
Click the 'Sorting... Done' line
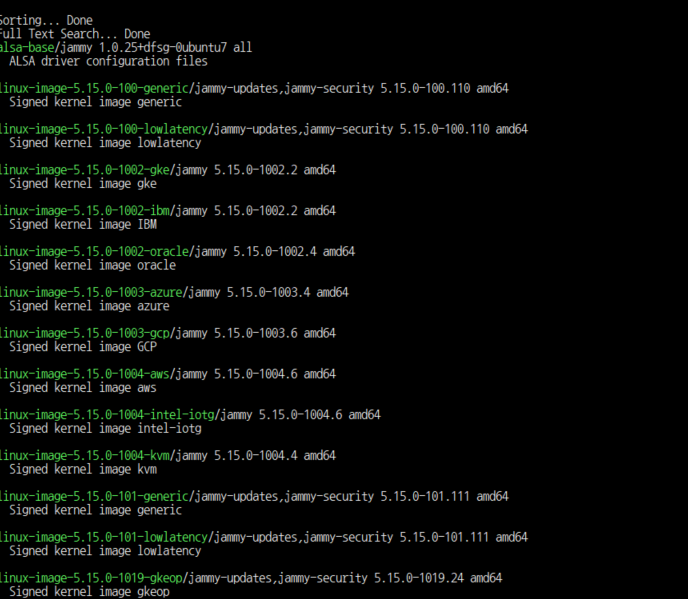pyautogui.click(x=46, y=20)
